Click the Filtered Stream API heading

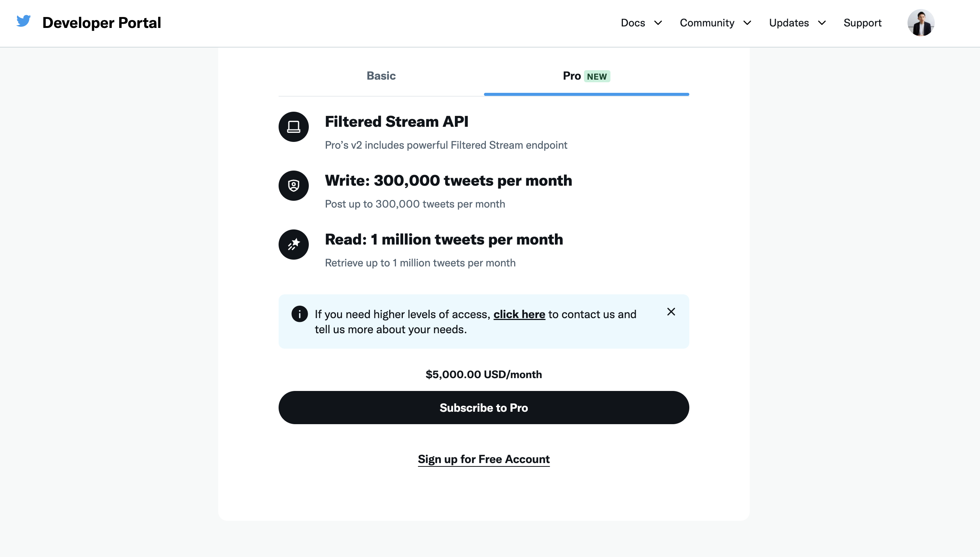pos(396,122)
